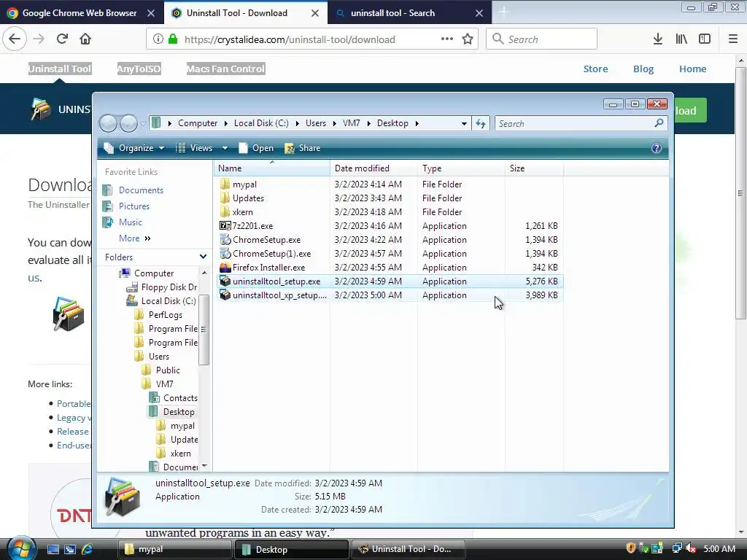Open recent pages dropdown beside nav buttons
The width and height of the screenshot is (747, 560).
(x=143, y=123)
